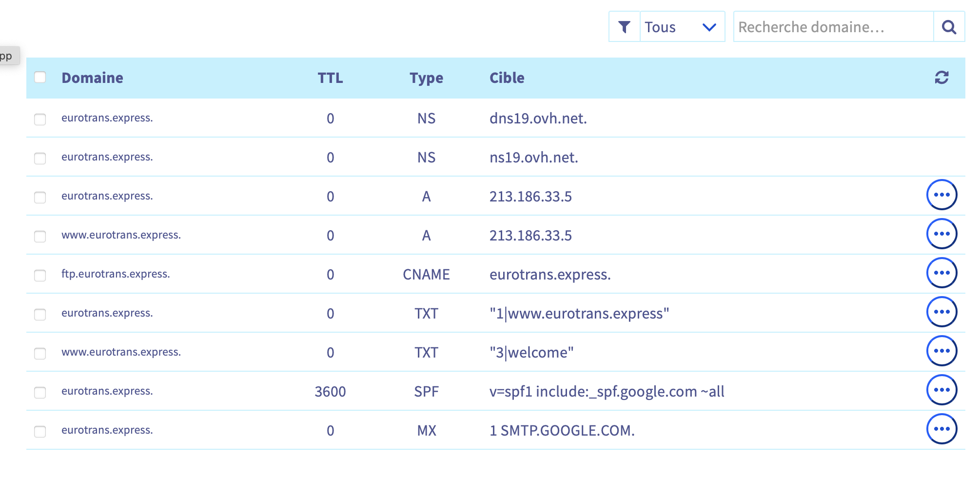Click the Cible column header
The width and height of the screenshot is (980, 480).
[x=507, y=78]
